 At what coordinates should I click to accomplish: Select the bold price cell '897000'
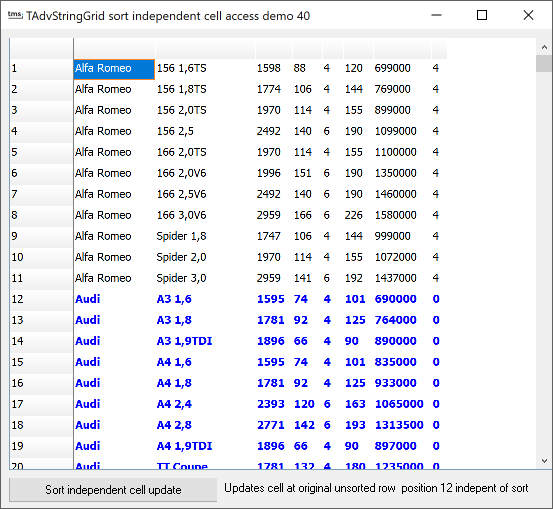coord(402,447)
